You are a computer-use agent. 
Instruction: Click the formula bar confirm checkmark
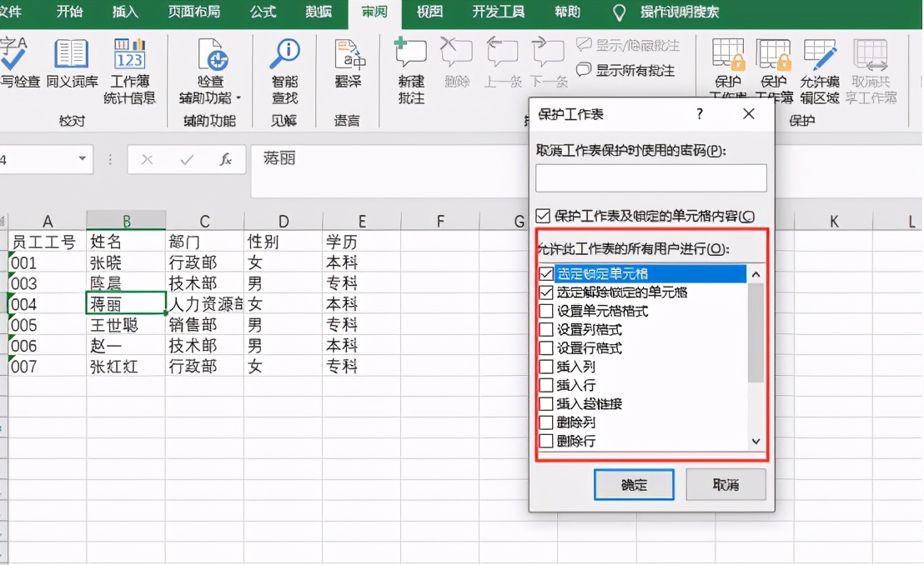click(187, 160)
